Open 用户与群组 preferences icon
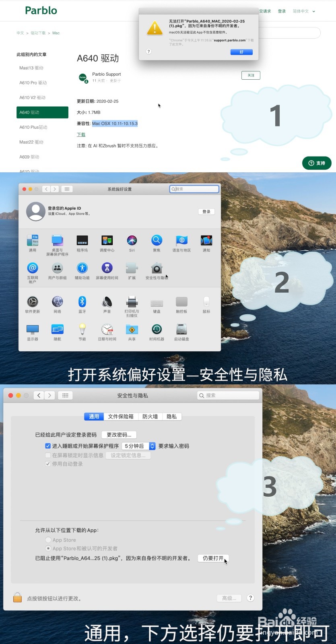 (x=57, y=268)
